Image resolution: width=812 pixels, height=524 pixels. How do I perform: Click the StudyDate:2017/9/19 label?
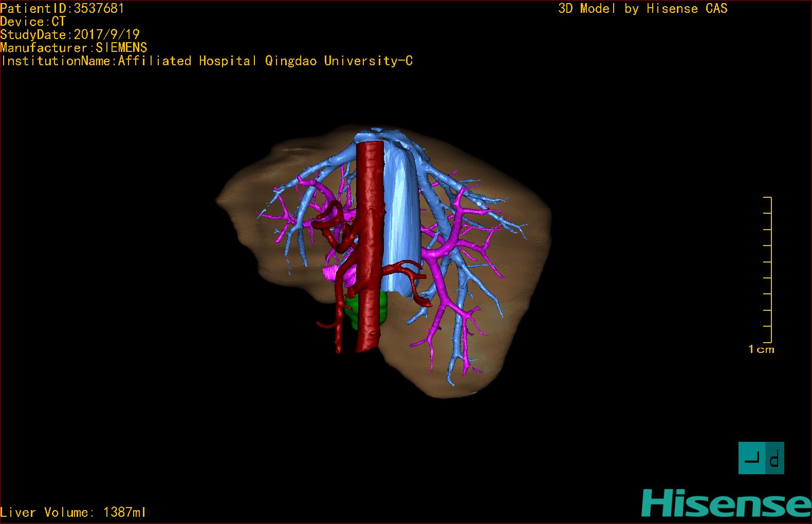click(x=70, y=34)
